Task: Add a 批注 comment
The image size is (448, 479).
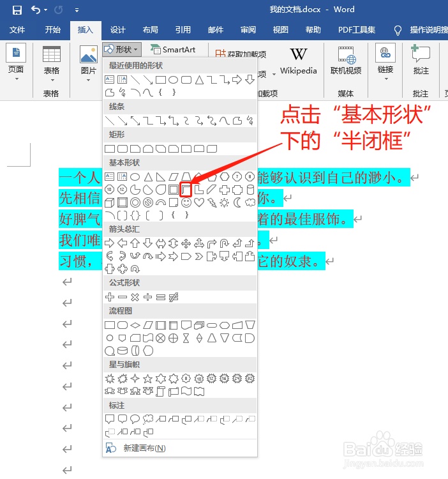Action: click(x=421, y=60)
